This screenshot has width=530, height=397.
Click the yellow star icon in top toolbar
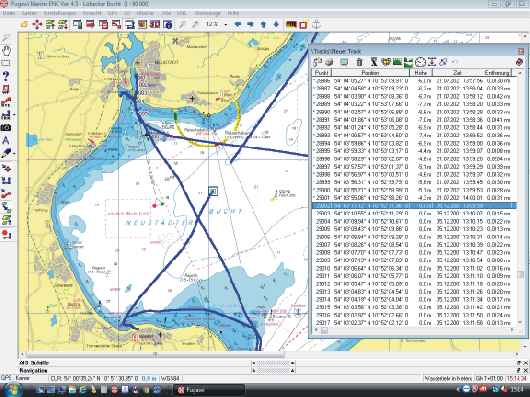click(x=24, y=24)
